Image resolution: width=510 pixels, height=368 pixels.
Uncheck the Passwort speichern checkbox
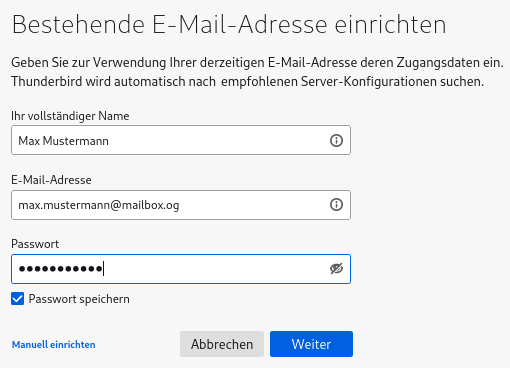(x=17, y=299)
